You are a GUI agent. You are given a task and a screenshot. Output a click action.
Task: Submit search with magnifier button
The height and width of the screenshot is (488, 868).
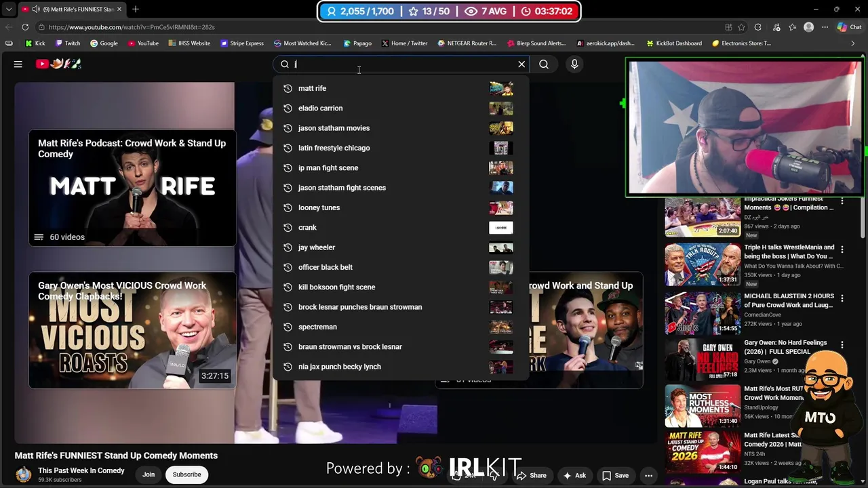click(544, 64)
